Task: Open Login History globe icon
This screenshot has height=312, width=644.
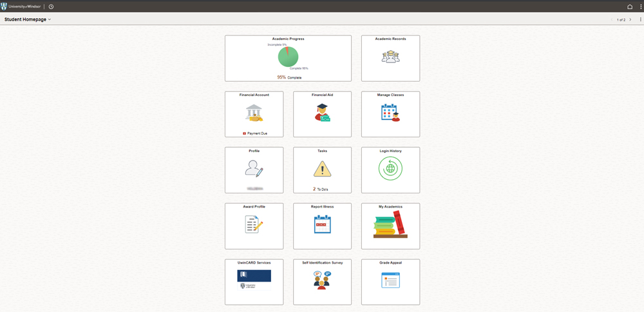Action: (x=390, y=169)
